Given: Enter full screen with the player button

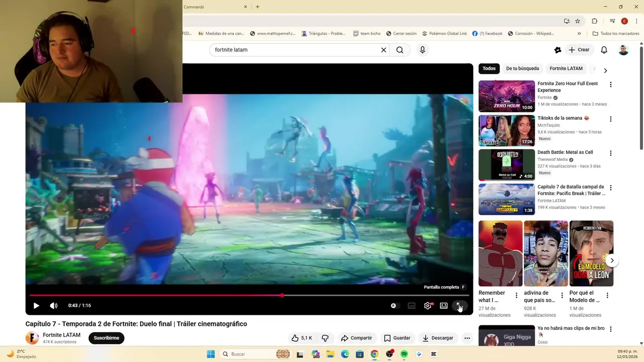Looking at the screenshot, I should 459,306.
